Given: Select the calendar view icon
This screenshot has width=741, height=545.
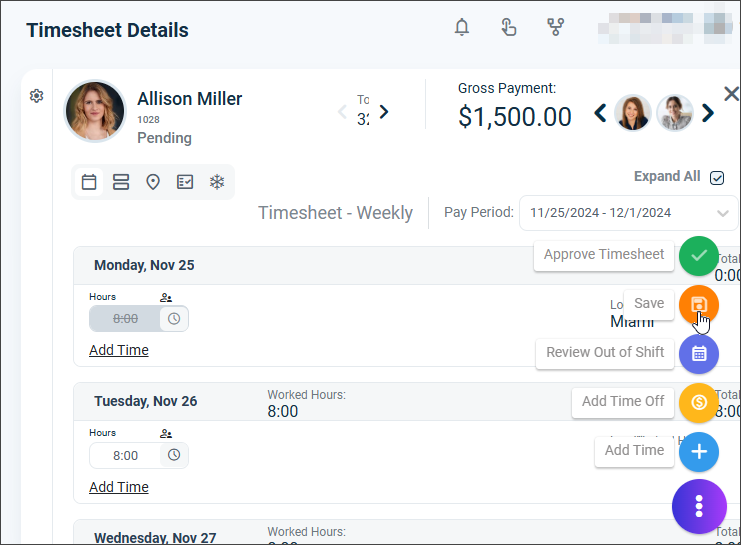Looking at the screenshot, I should tap(89, 182).
